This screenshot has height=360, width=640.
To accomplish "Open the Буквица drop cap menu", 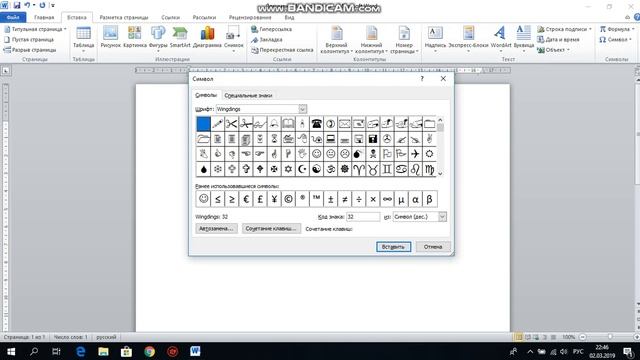I will coord(524,38).
